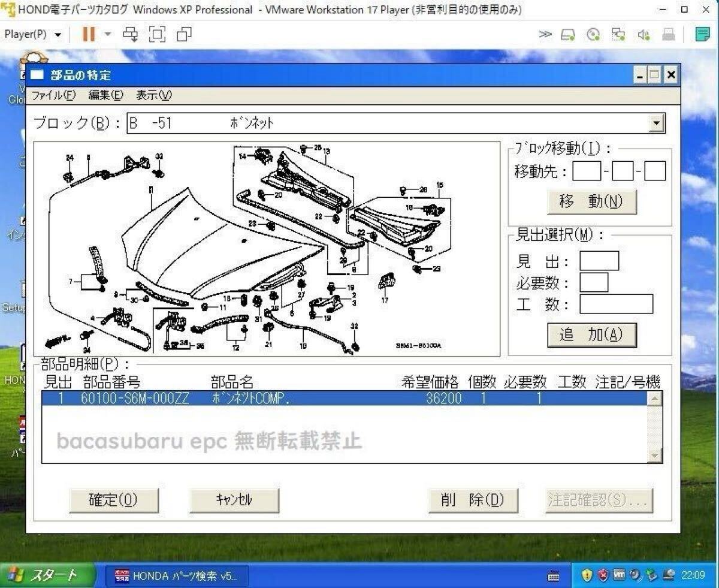Click the 工数 input field

(x=616, y=304)
